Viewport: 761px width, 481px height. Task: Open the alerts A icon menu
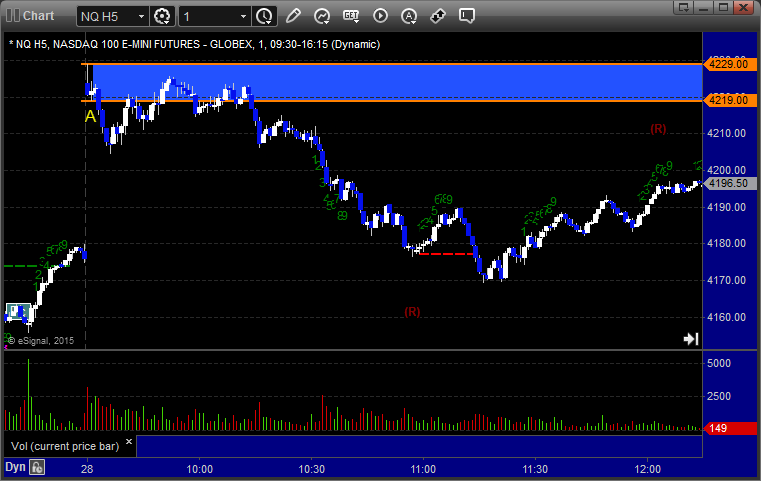tap(409, 16)
